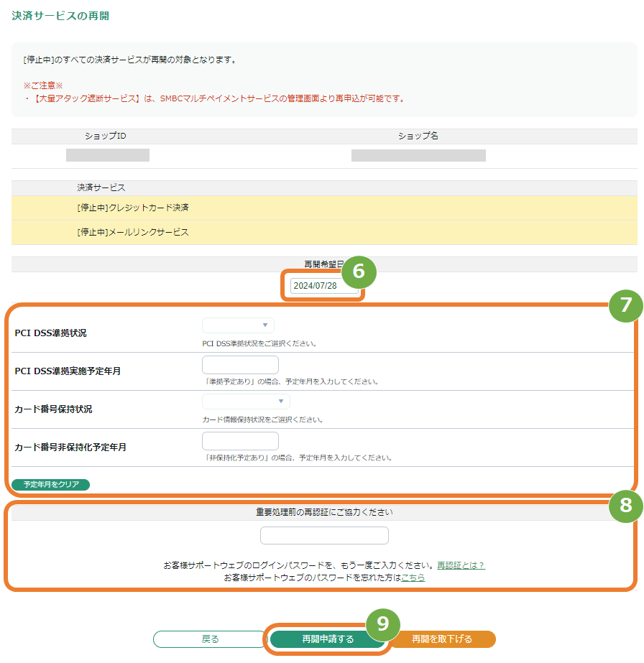The image size is (644, 663).
Task: Click the 再開を取下げる button
Action: tap(442, 639)
